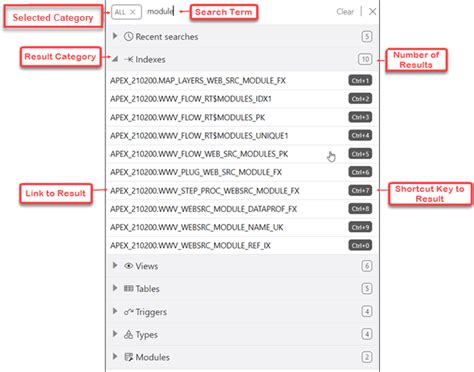This screenshot has height=372, width=474.
Task: Click the Types count badge showing 4
Action: 367,334
